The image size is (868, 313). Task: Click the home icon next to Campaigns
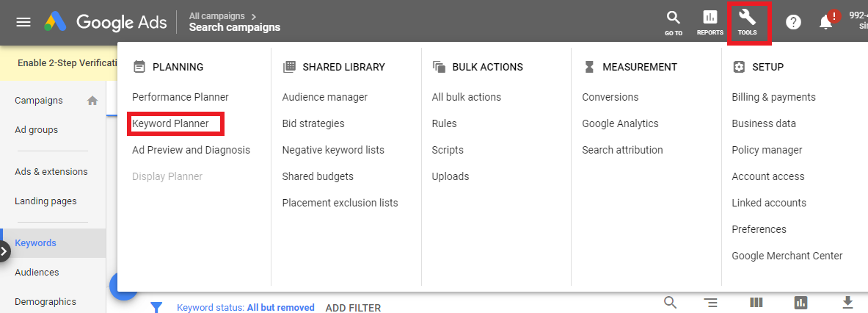[x=92, y=100]
